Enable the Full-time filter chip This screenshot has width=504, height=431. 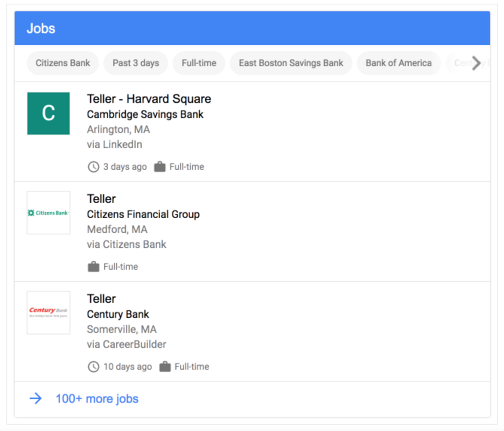tap(199, 63)
